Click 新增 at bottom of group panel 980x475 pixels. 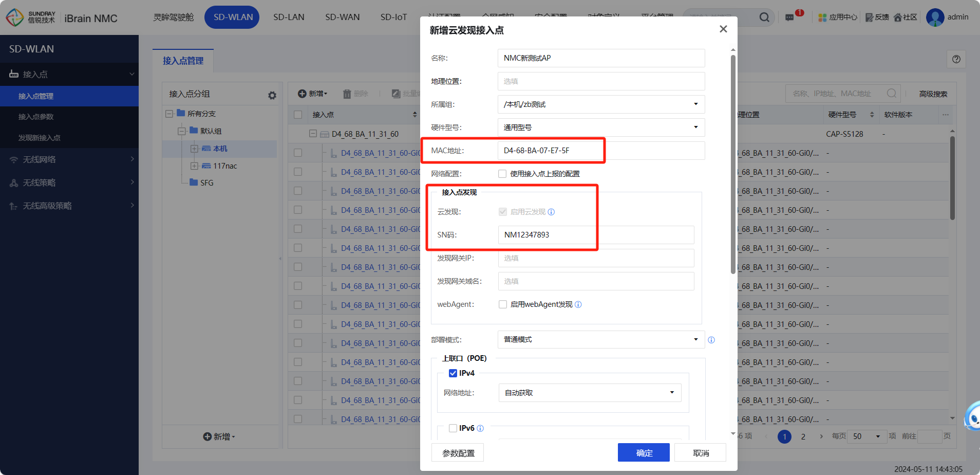point(219,436)
